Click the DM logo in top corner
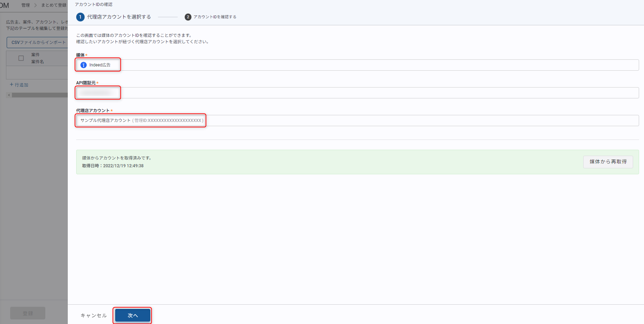This screenshot has height=324, width=644. (5, 5)
